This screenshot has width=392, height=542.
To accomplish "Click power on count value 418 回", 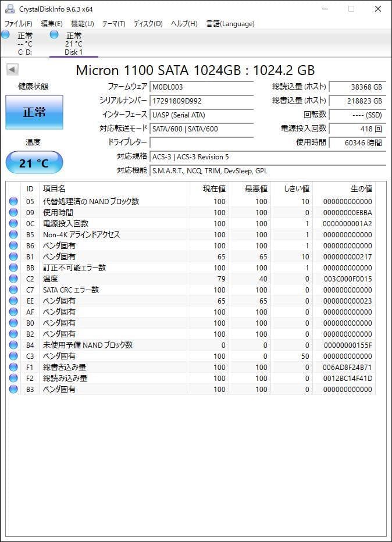I will (358, 129).
